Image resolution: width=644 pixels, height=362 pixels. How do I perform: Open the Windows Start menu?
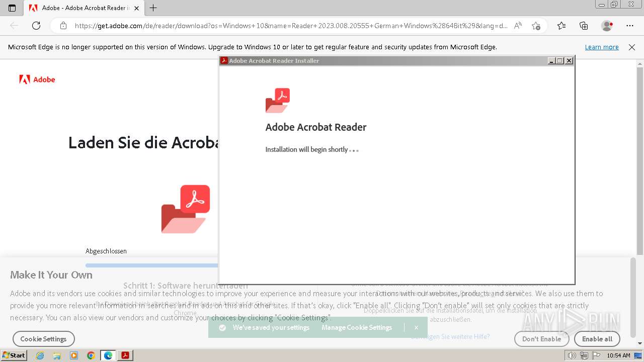[14, 355]
